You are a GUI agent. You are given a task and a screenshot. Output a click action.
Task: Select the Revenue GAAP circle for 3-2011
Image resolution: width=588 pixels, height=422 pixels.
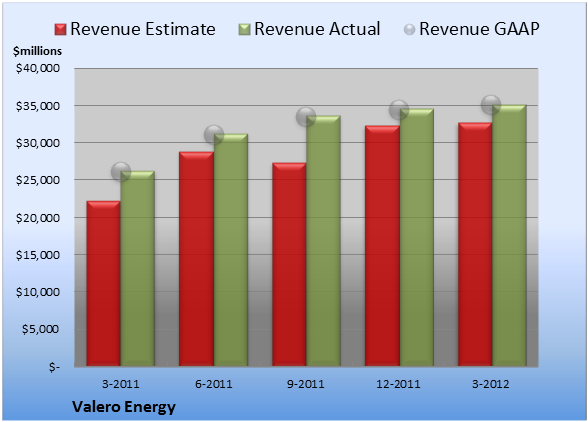tap(121, 172)
